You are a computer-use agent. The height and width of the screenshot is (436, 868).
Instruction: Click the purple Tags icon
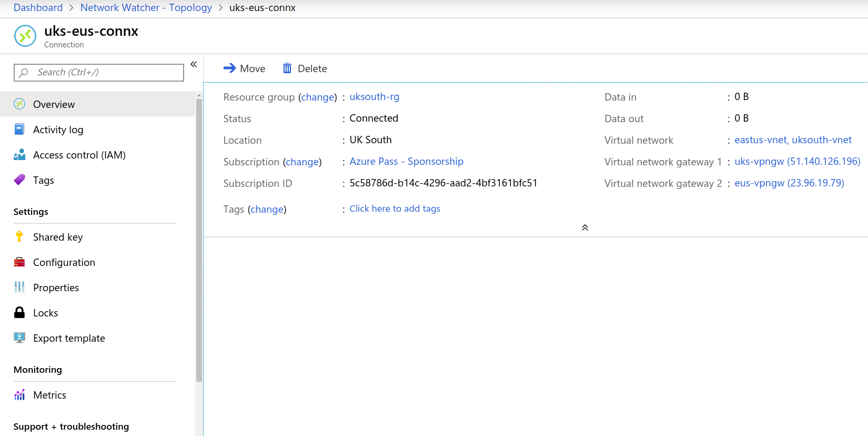tap(19, 180)
